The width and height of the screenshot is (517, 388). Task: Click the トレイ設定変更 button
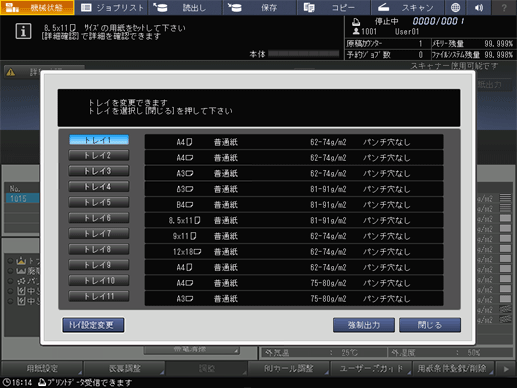[x=93, y=325]
